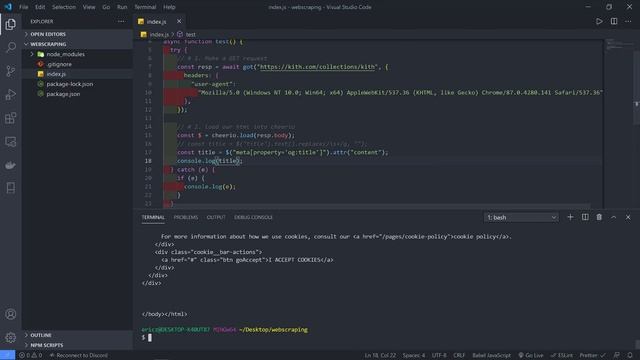The width and height of the screenshot is (640, 360).
Task: Open the Bookmarks icon in activity bar
Action: tap(11, 188)
